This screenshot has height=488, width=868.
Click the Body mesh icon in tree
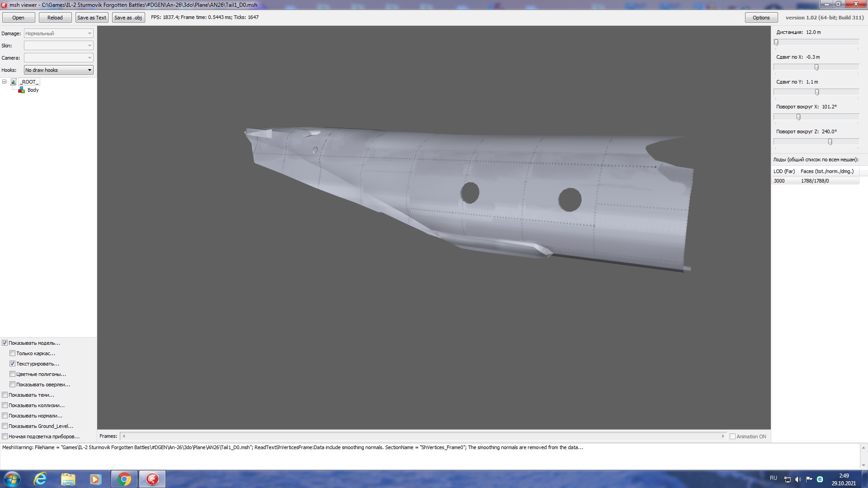(21, 90)
